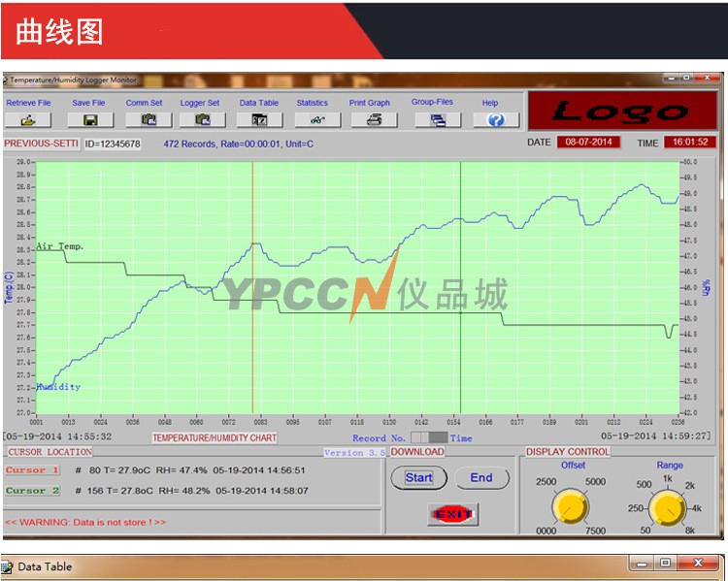Open Comm.Set configuration icon

point(149,120)
